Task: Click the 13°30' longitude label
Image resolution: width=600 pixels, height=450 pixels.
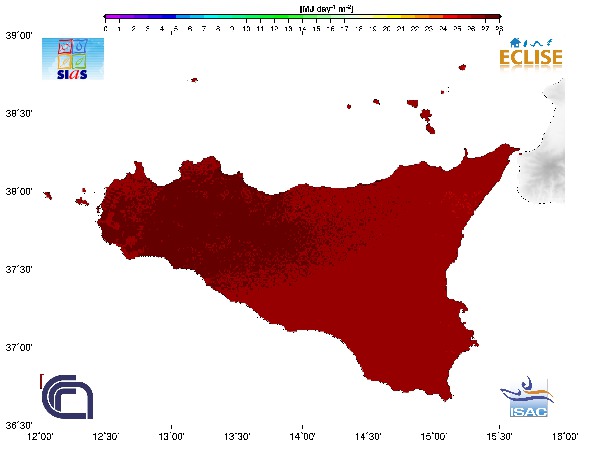Action: 237,436
